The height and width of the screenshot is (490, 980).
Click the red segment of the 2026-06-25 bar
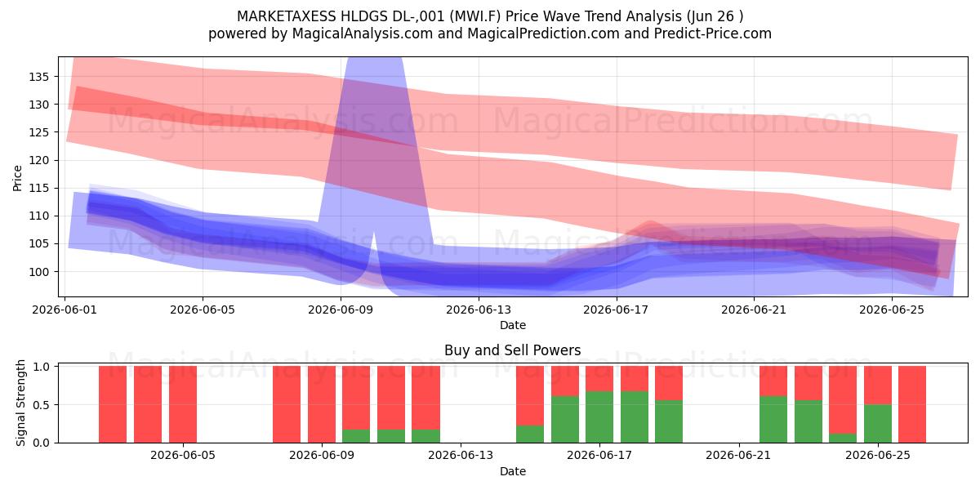click(878, 385)
